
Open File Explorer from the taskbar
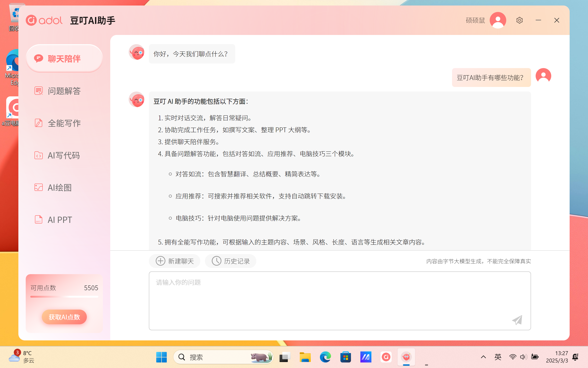[x=305, y=357]
